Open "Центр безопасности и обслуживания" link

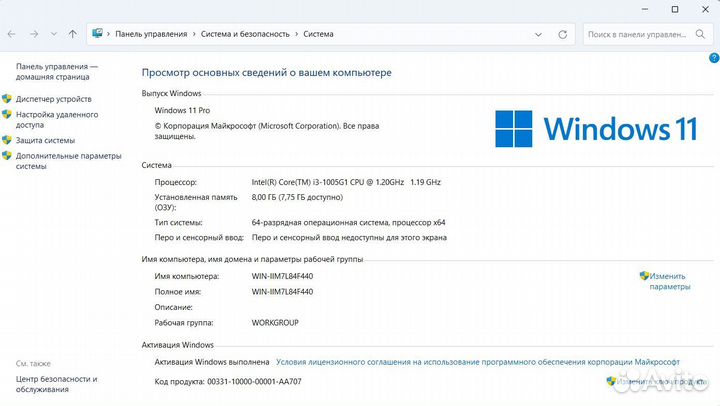(x=56, y=384)
